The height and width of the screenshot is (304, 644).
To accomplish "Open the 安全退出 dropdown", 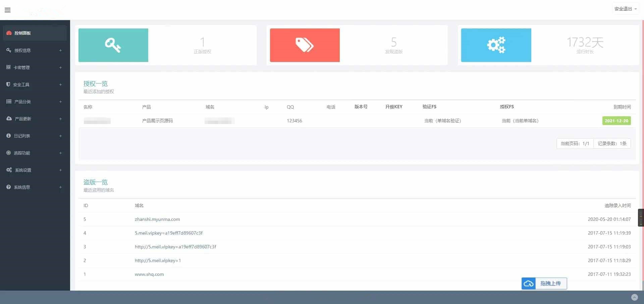I will [625, 9].
